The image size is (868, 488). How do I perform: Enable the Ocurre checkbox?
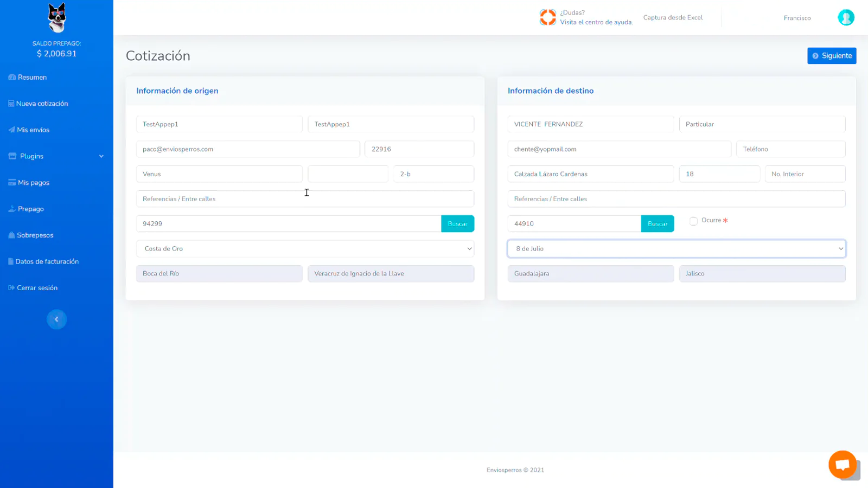[693, 221]
